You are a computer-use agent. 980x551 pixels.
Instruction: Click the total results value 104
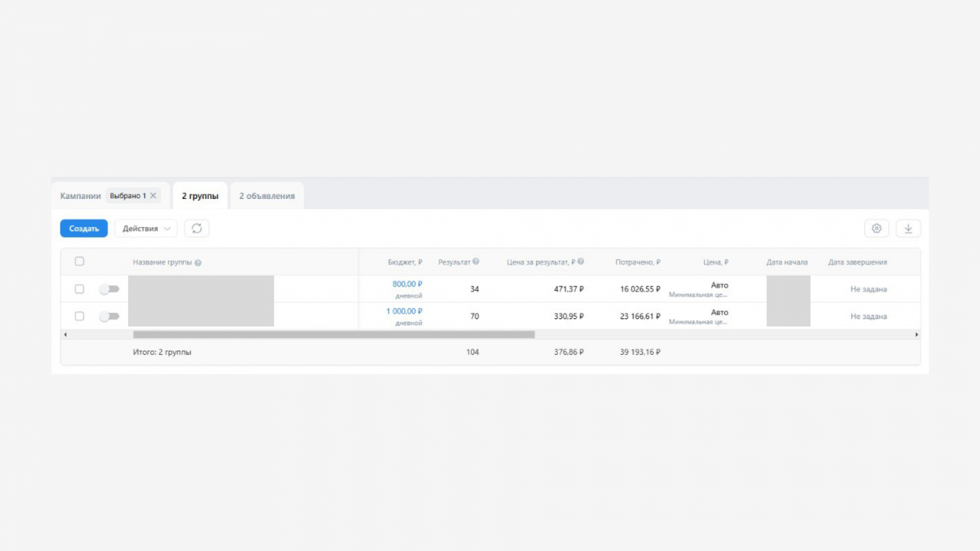point(472,352)
